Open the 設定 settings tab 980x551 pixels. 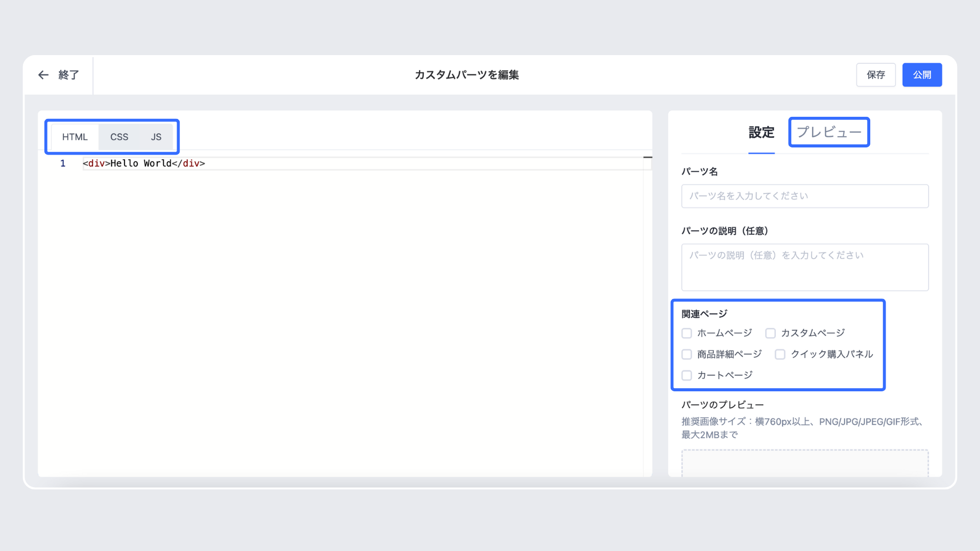point(761,133)
